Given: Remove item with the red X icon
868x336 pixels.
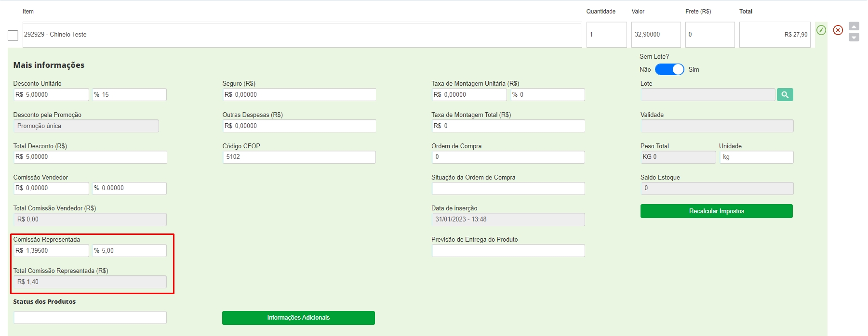Looking at the screenshot, I should [838, 30].
